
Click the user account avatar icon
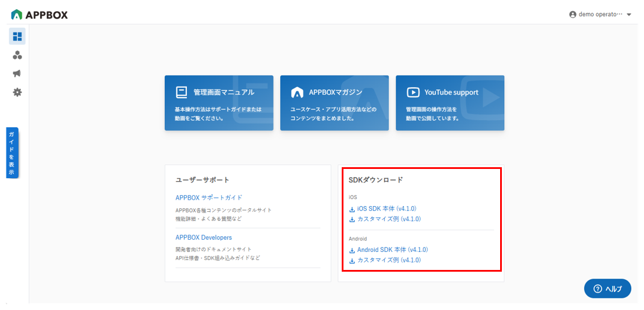[573, 15]
